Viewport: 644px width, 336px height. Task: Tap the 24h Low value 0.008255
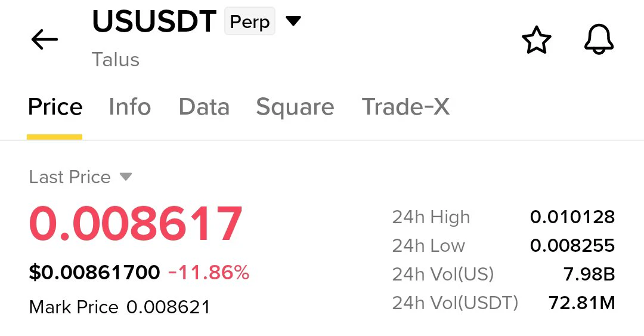point(572,245)
